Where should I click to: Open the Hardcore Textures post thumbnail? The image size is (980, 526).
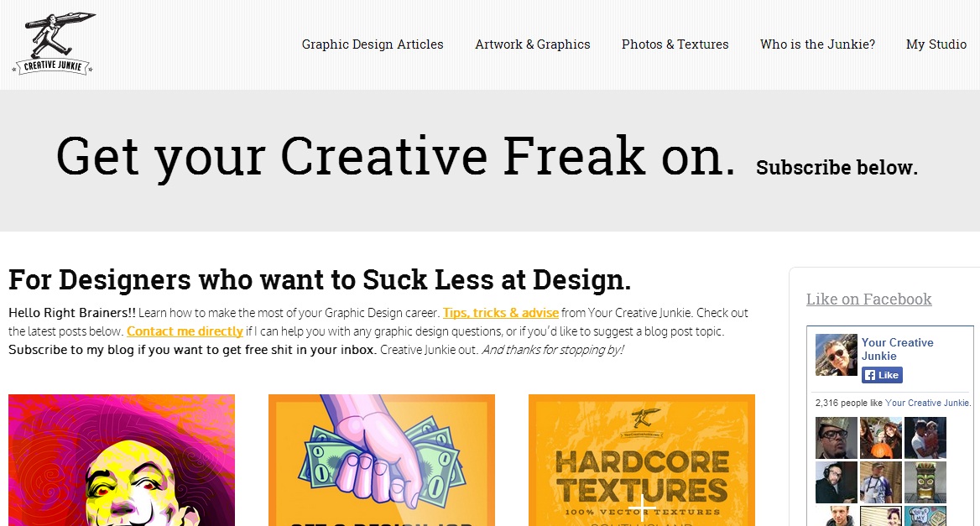tap(642, 460)
